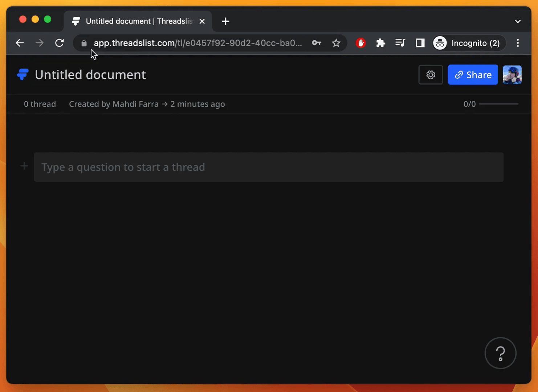Toggle the browser side panel icon
This screenshot has height=392, width=538.
point(420,43)
